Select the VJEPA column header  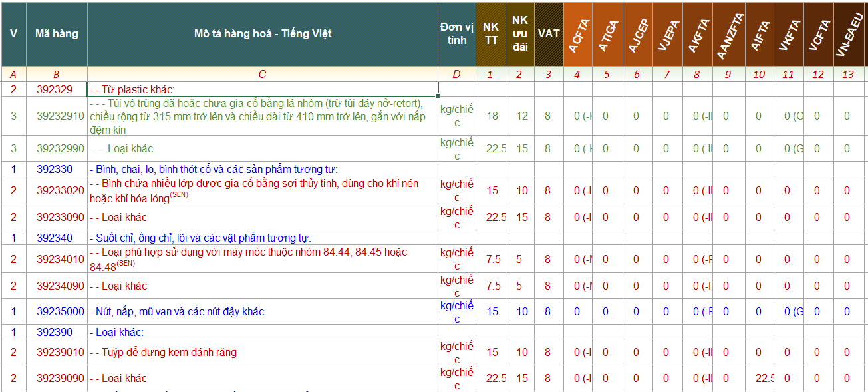click(x=667, y=35)
